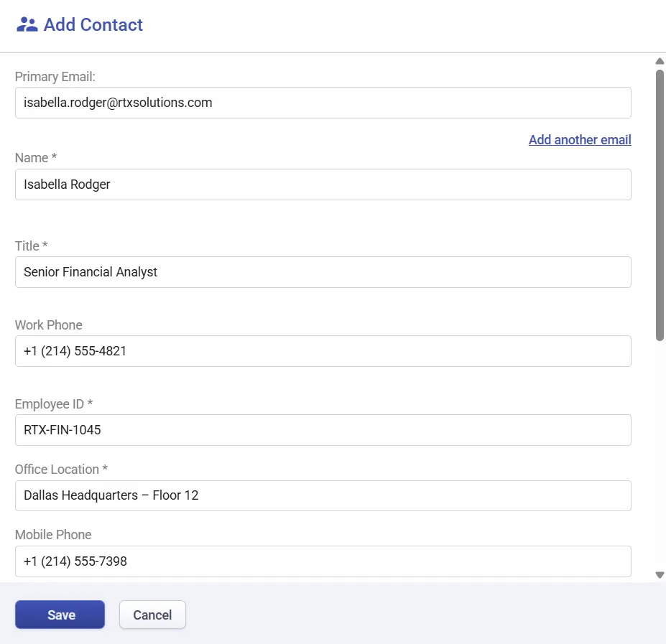
Task: Click the scrollbar up arrow
Action: tap(659, 61)
